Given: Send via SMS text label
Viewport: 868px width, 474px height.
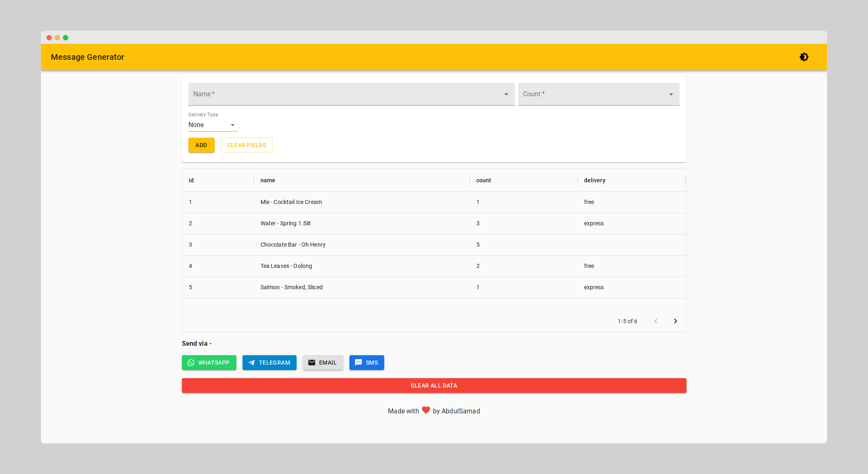Looking at the screenshot, I should point(372,363).
